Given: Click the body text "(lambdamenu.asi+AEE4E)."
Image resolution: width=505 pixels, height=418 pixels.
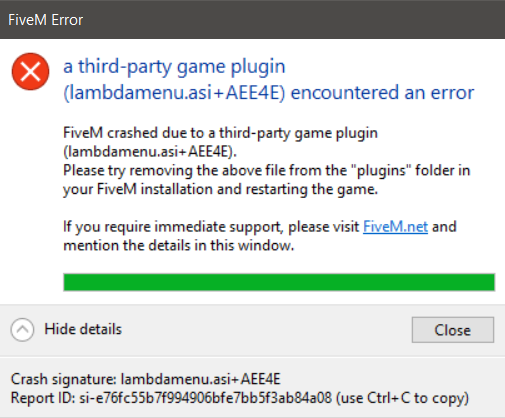Looking at the screenshot, I should 150,152.
